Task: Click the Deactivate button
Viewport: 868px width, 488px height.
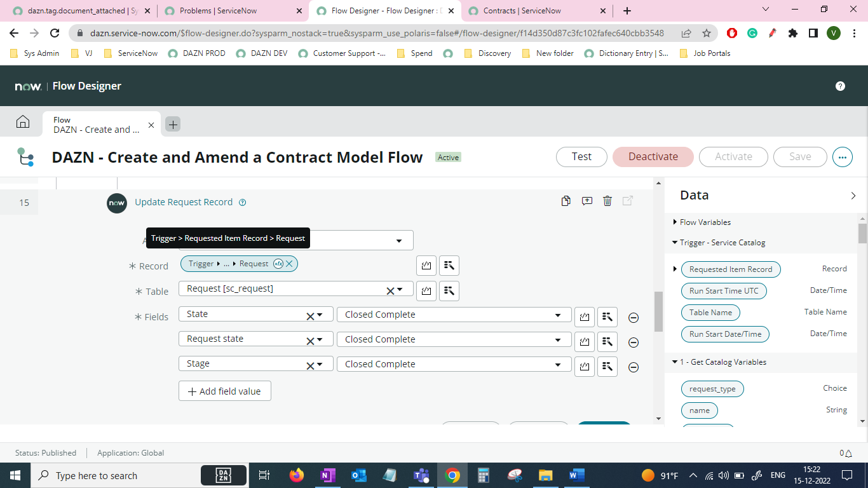Action: point(653,157)
